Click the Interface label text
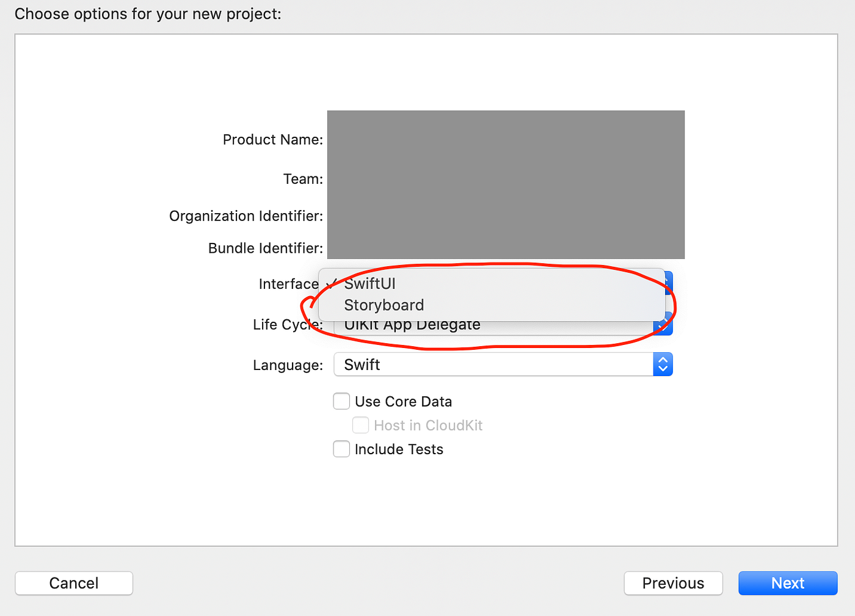The image size is (855, 616). [288, 284]
